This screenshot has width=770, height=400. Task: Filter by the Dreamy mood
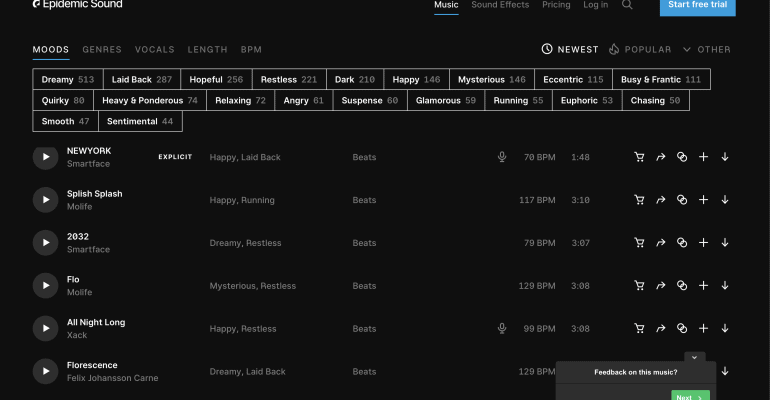click(x=68, y=80)
